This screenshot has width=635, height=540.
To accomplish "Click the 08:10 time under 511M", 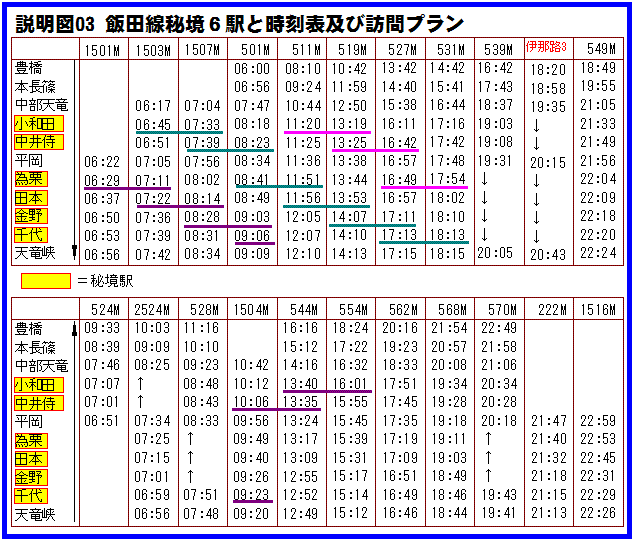I will point(303,68).
